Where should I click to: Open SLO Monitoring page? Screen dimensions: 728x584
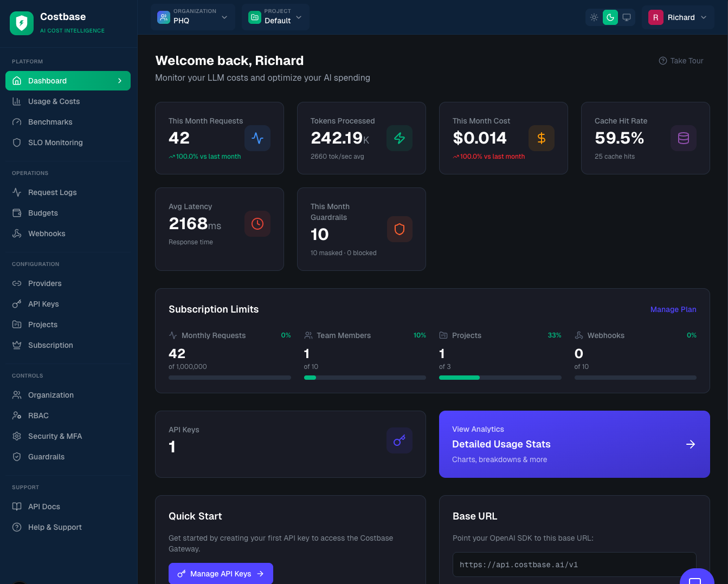tap(68, 142)
